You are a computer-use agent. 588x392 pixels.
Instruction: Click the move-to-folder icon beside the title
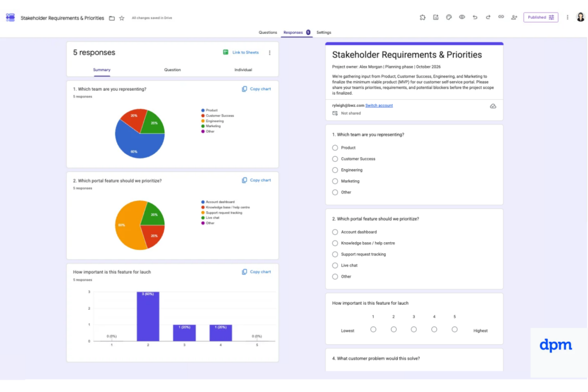pos(112,18)
